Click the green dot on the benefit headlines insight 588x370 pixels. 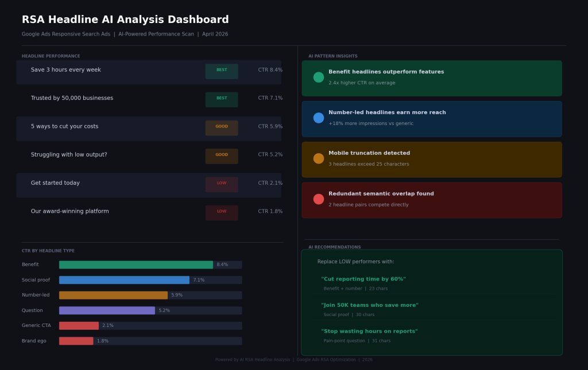coord(318,76)
